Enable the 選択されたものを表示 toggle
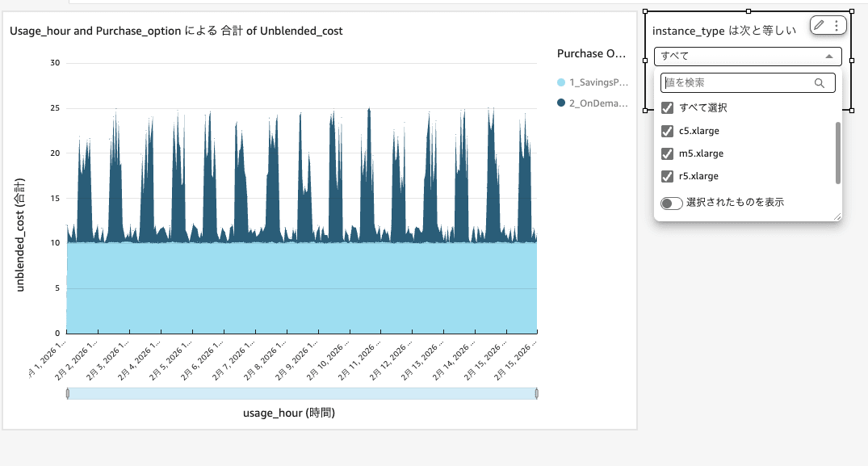Image resolution: width=868 pixels, height=466 pixels. click(x=671, y=203)
